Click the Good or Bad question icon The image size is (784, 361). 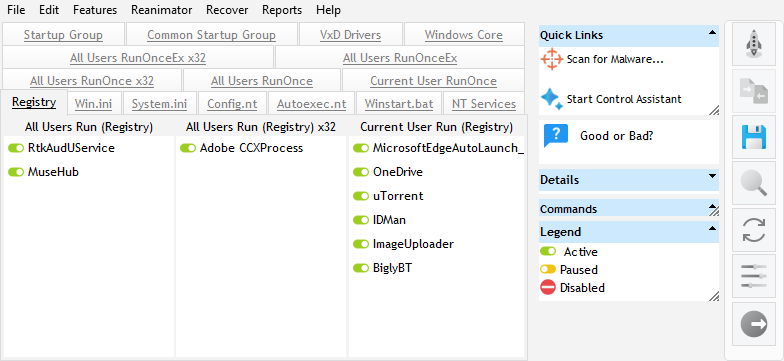556,136
